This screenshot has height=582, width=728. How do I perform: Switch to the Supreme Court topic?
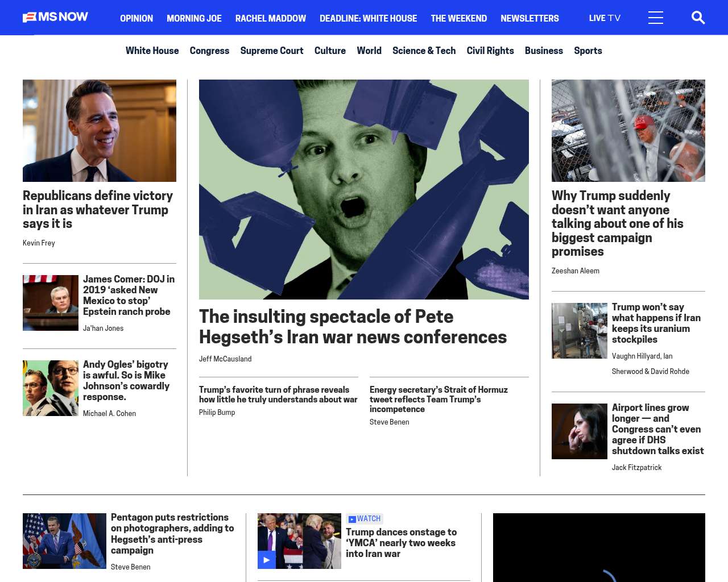pyautogui.click(x=271, y=51)
